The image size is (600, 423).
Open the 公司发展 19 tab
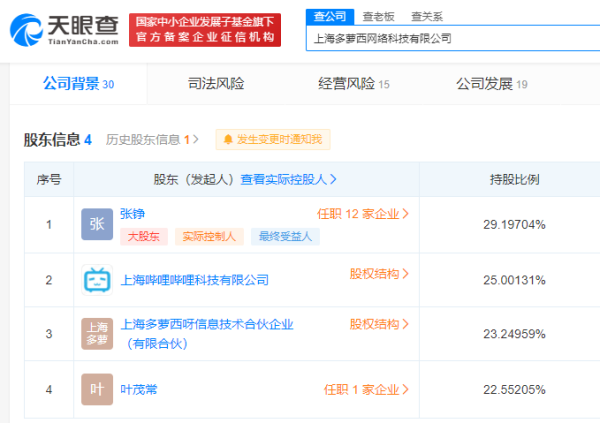click(x=492, y=83)
